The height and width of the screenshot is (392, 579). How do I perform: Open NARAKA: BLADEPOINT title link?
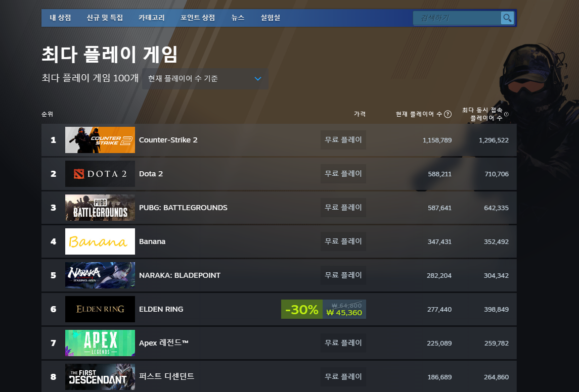pos(180,275)
